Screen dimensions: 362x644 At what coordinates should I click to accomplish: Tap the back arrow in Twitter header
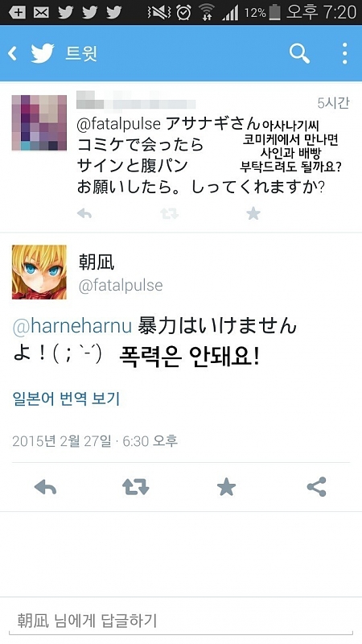click(13, 53)
